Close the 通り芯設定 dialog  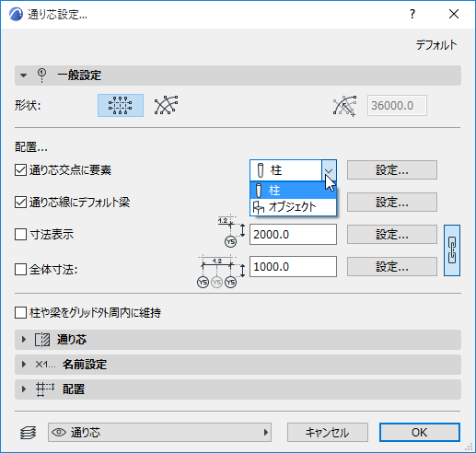[454, 14]
